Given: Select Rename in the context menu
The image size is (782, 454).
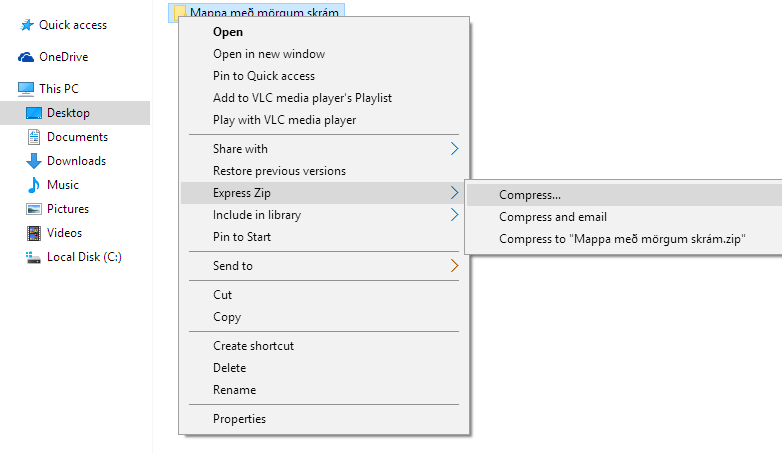Looking at the screenshot, I should (x=234, y=390).
